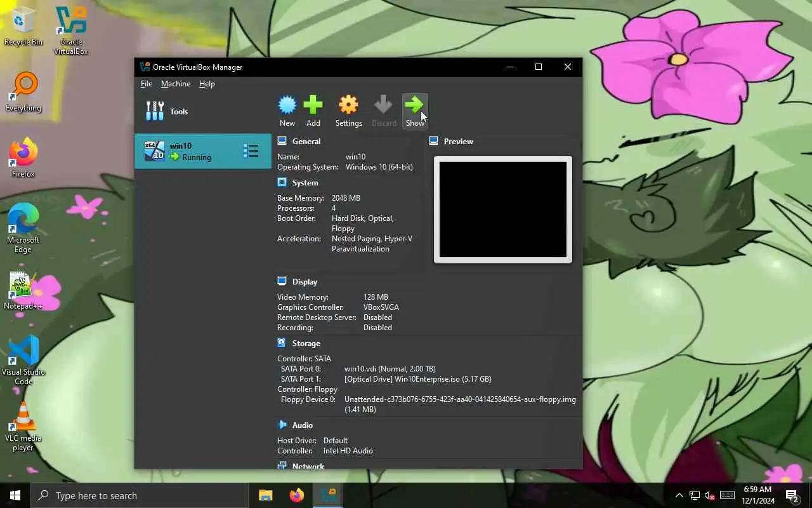This screenshot has height=508, width=812.
Task: Click VirtualBox taskbar button
Action: point(328,495)
